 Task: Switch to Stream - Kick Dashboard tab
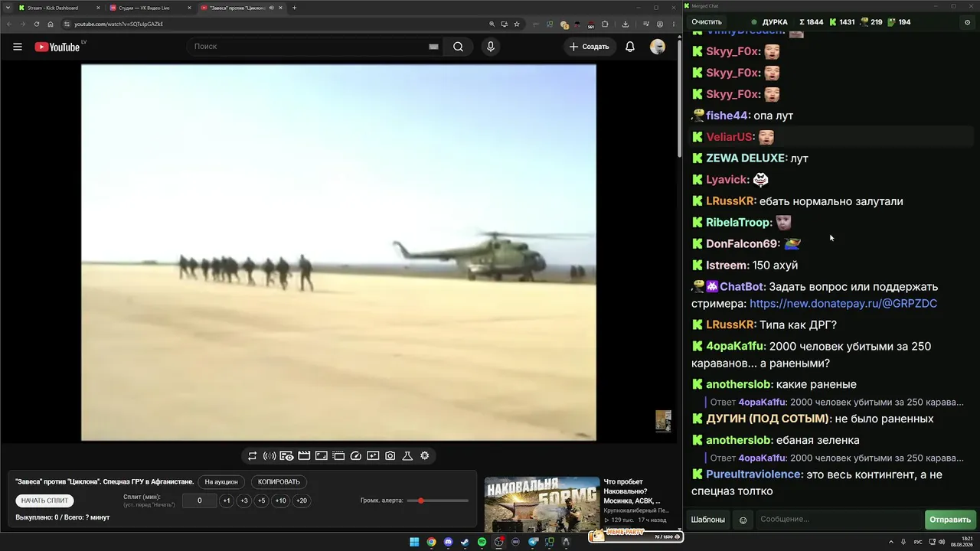coord(58,8)
